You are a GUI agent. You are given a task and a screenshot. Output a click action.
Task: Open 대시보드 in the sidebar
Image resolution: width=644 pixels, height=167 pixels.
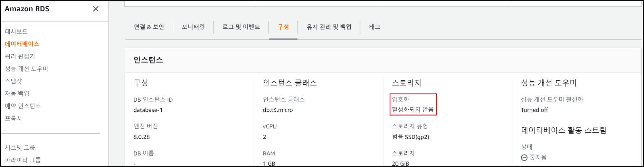16,32
